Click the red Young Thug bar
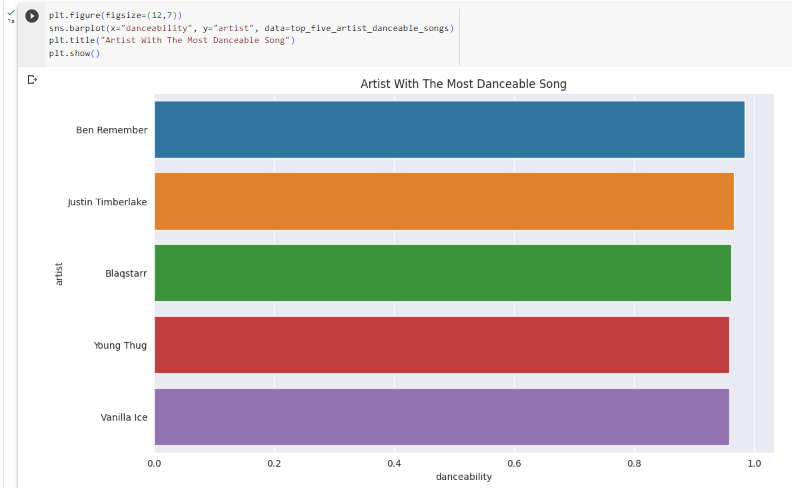Viewport: 792px width, 488px height. [x=441, y=345]
